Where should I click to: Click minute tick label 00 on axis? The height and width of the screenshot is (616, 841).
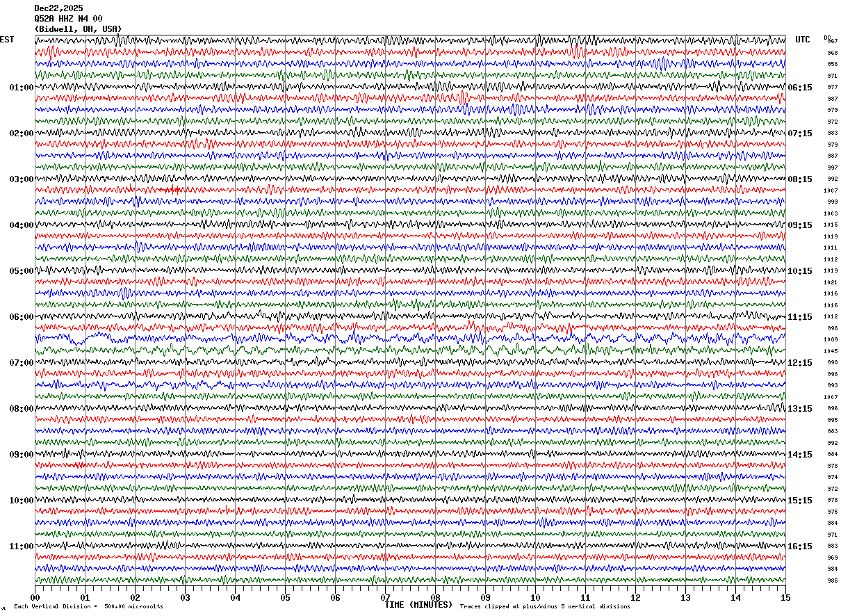tap(35, 597)
